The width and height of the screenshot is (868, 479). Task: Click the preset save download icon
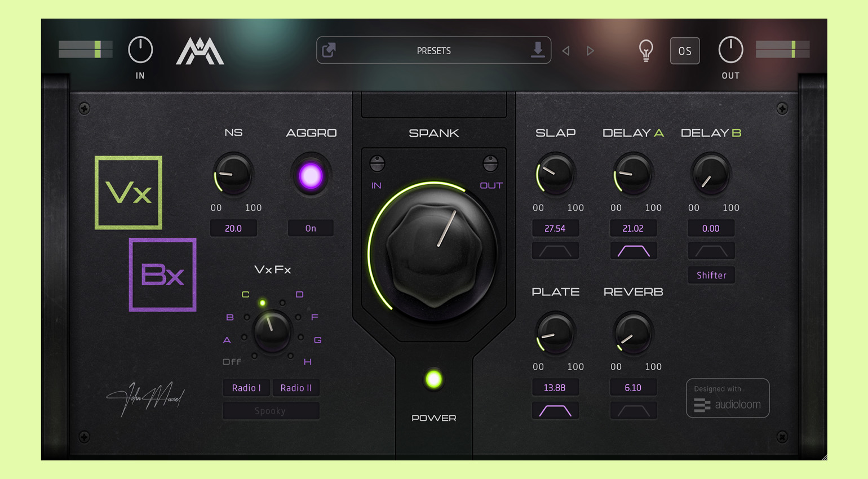point(538,50)
